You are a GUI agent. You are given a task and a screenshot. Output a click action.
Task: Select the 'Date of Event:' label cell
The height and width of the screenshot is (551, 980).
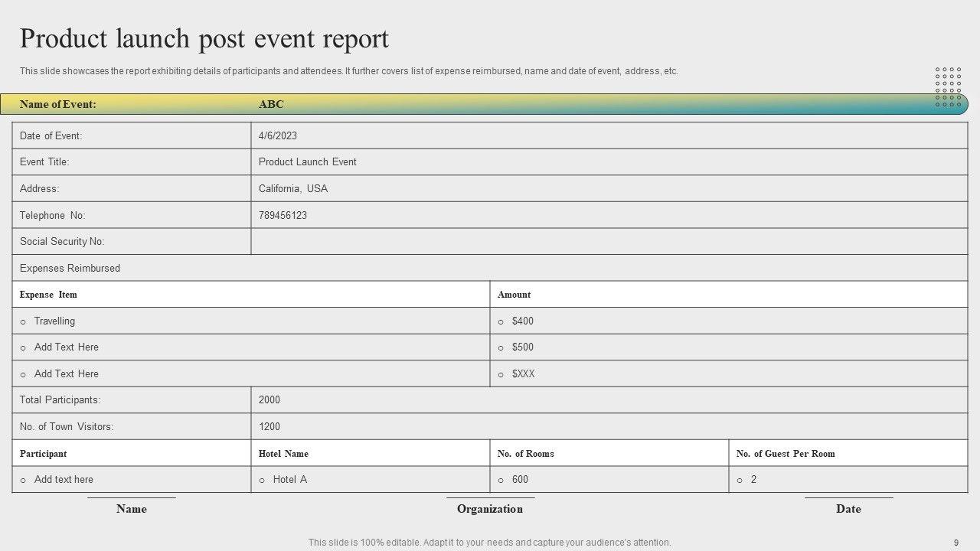[132, 135]
